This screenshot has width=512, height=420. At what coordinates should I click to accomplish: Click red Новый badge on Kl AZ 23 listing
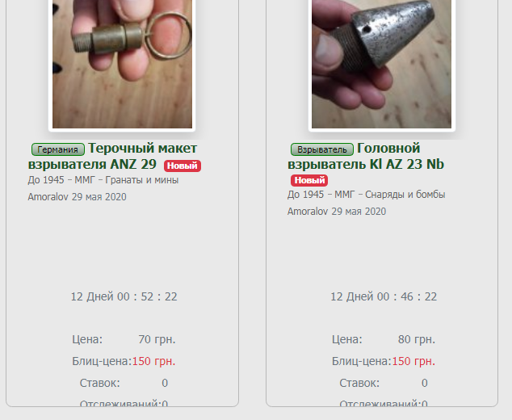click(x=309, y=180)
